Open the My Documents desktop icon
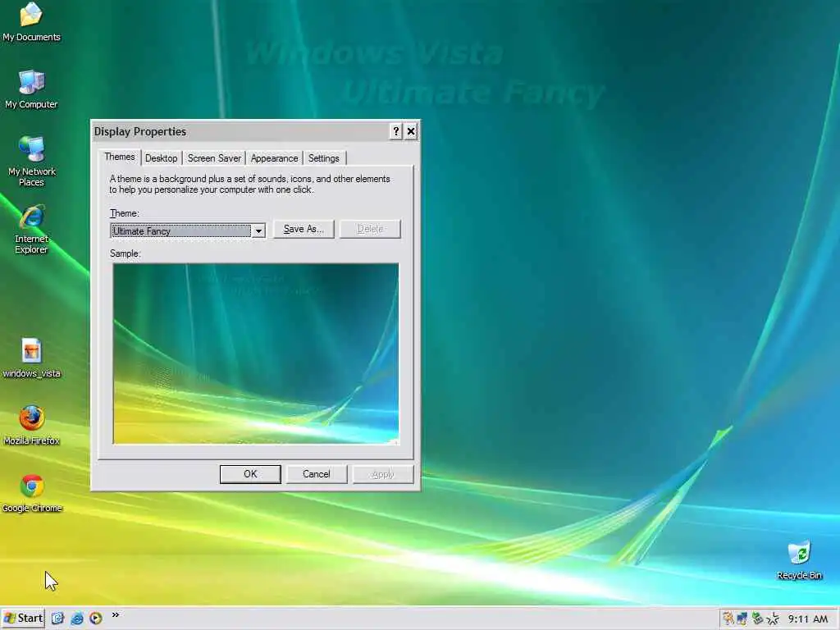840x630 pixels. pyautogui.click(x=31, y=21)
